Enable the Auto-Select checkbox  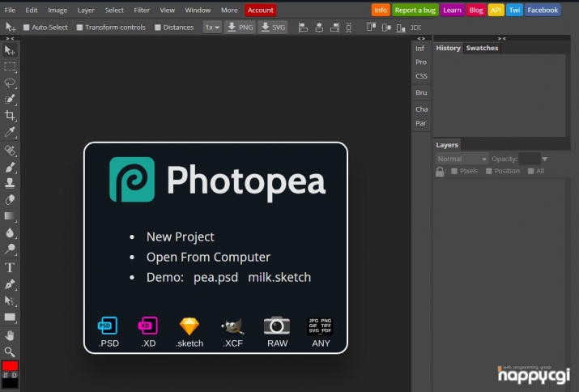tap(26, 28)
